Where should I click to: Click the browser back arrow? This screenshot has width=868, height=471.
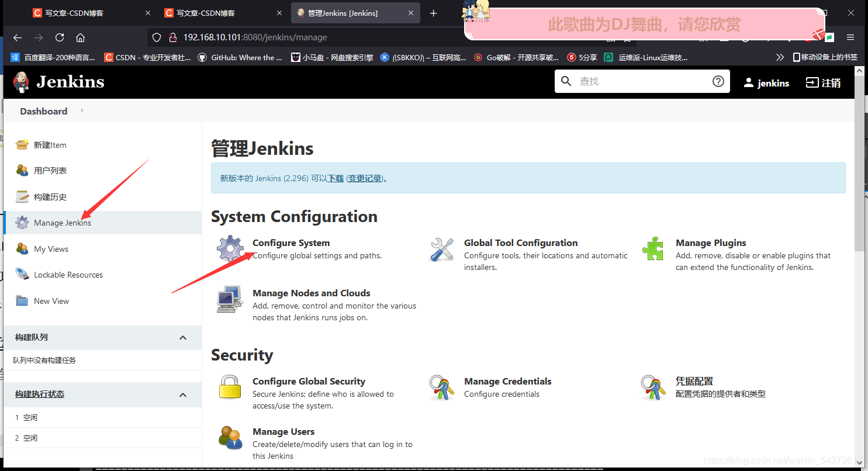(x=18, y=37)
